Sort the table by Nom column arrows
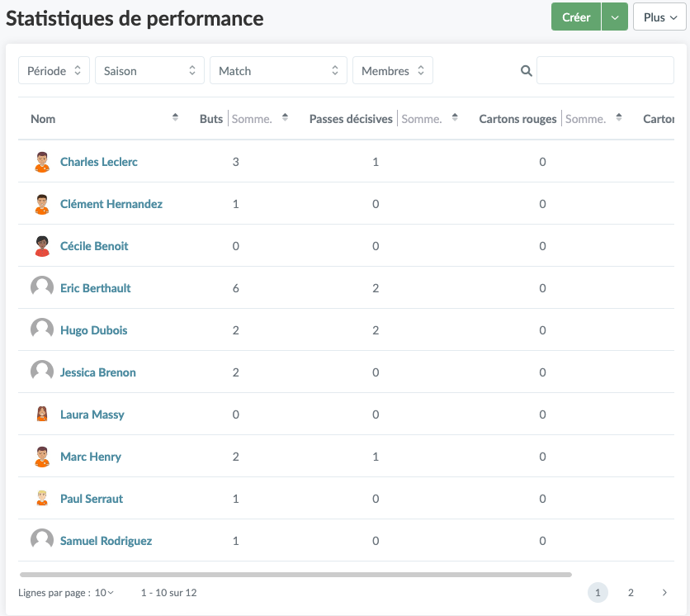Image resolution: width=690 pixels, height=616 pixels. click(175, 118)
